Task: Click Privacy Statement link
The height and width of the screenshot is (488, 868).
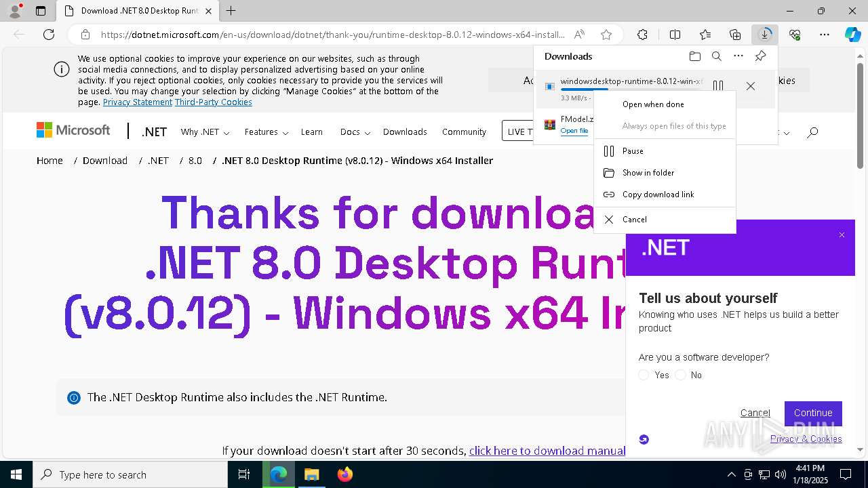Action: coord(138,102)
